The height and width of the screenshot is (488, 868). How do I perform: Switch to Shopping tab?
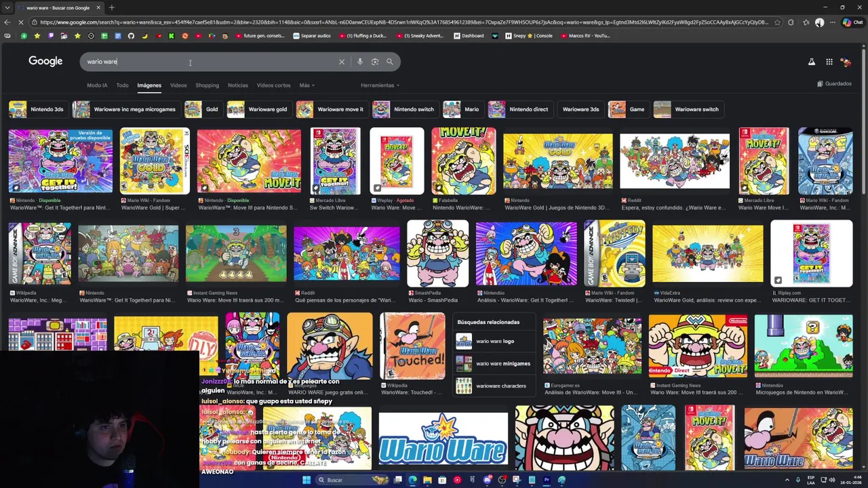click(207, 85)
